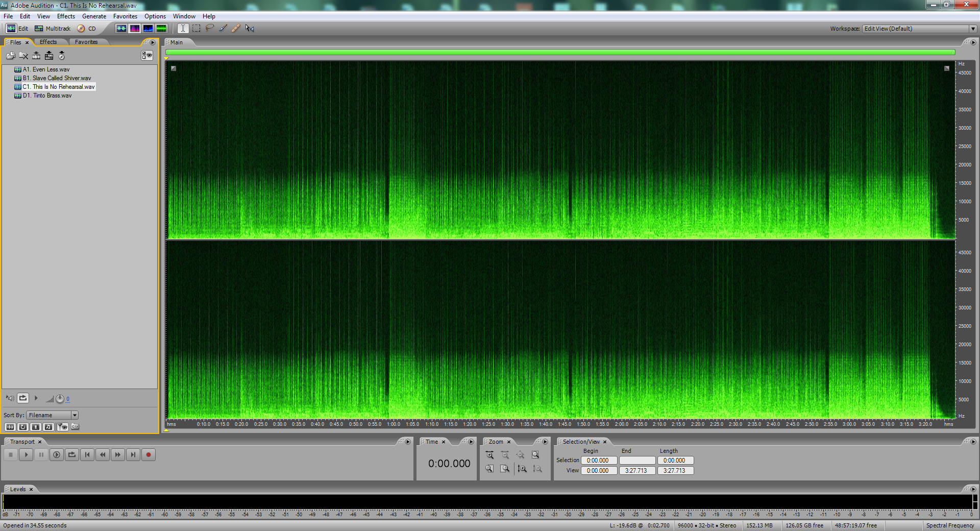
Task: Click the Play button in Transport
Action: [26, 454]
